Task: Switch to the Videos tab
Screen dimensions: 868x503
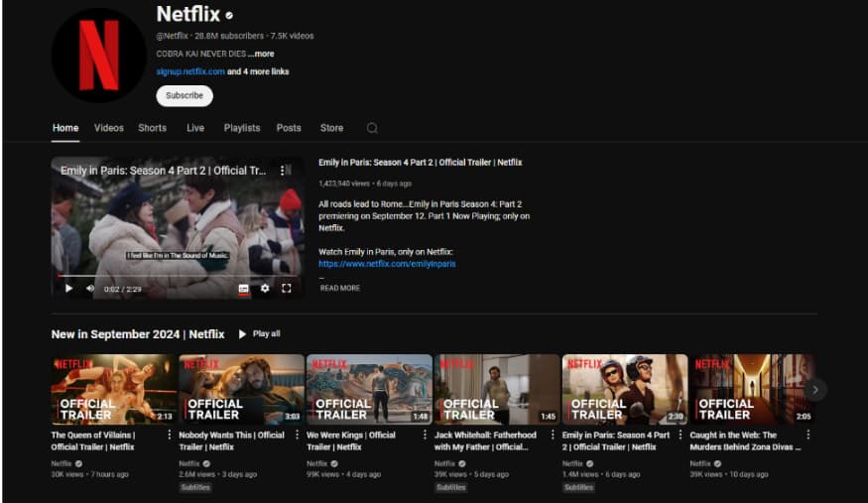Action: pos(108,128)
